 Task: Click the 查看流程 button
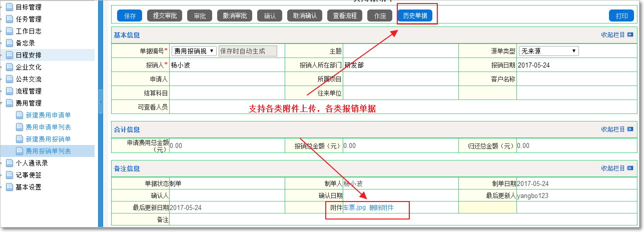pyautogui.click(x=345, y=15)
